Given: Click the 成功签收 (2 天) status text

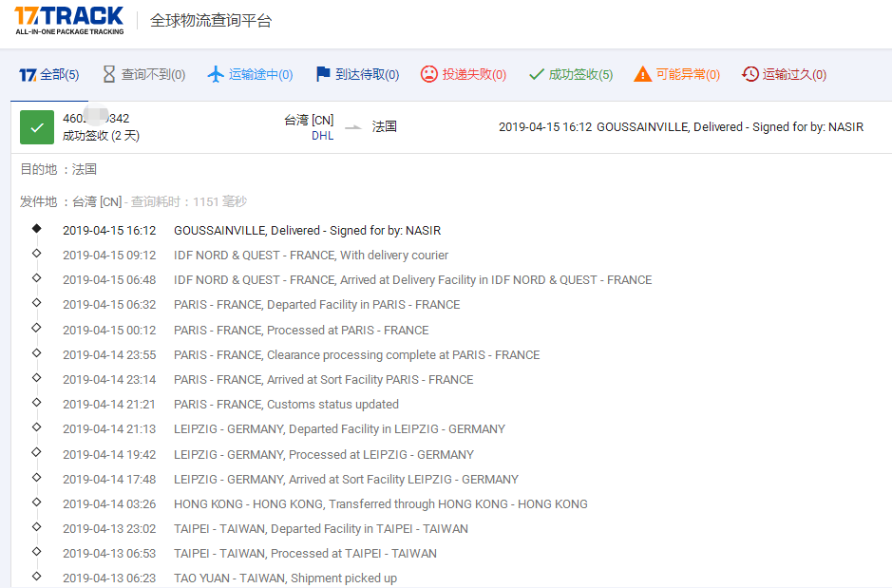Looking at the screenshot, I should tap(101, 136).
